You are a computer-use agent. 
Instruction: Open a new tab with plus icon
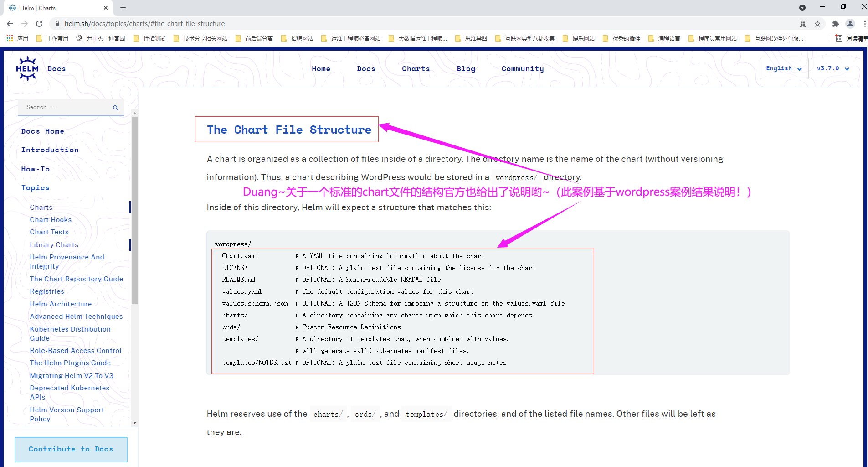point(123,8)
